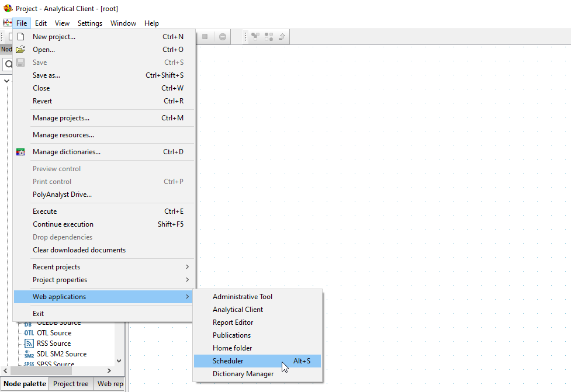Select the RSS Source node icon
The width and height of the screenshot is (571, 392).
[x=29, y=344]
